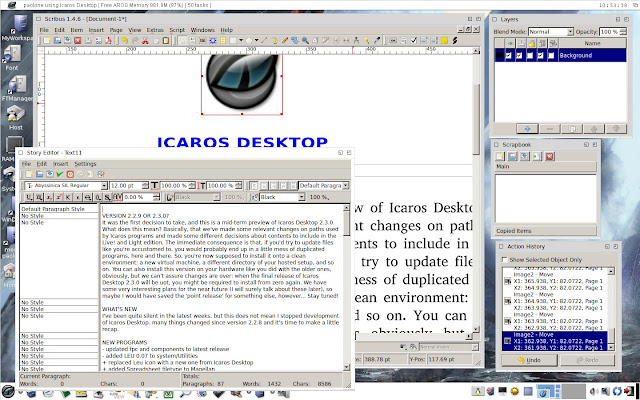Open the Extras menu in Scribus
This screenshot has height=400, width=640.
[155, 30]
